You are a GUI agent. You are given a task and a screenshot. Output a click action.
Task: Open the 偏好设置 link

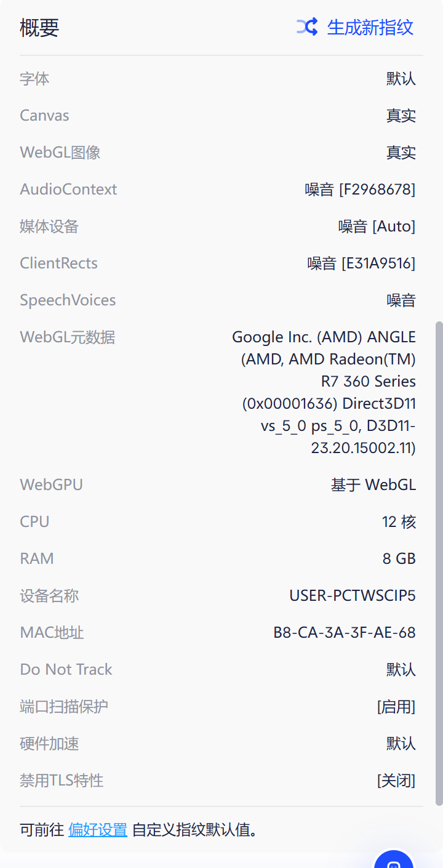pos(98,830)
